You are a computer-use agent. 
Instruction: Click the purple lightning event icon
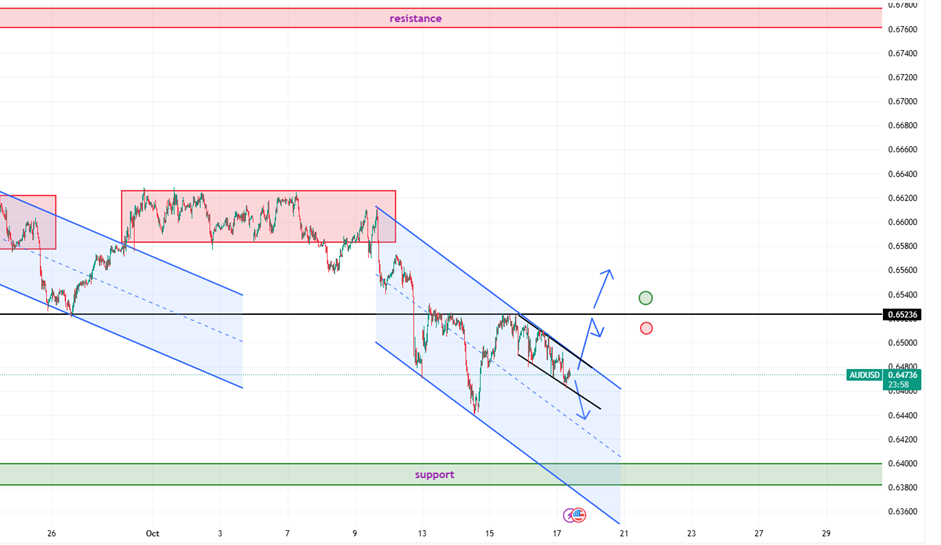[569, 515]
